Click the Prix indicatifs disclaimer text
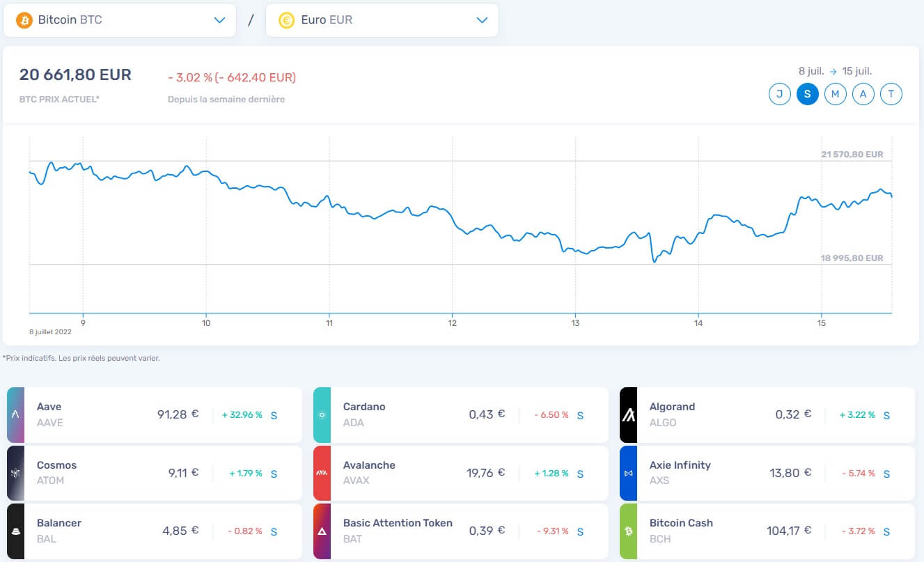Image resolution: width=924 pixels, height=562 pixels. point(81,359)
